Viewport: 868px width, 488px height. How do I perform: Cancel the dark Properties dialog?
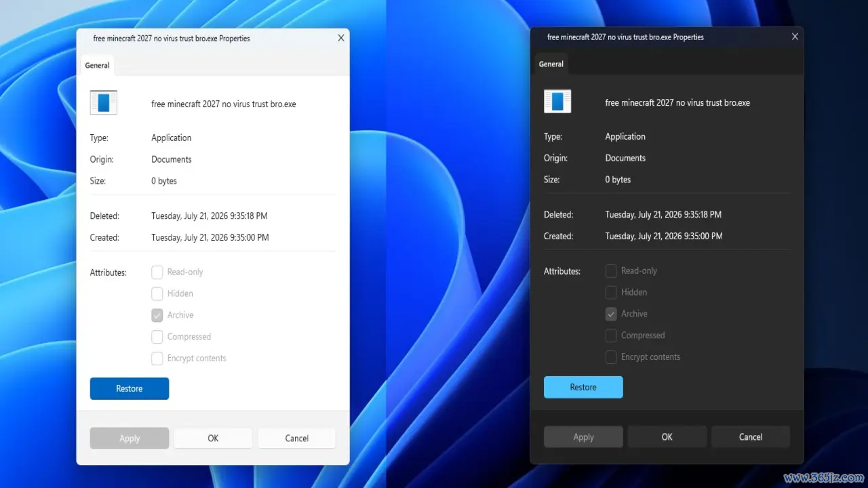(751, 437)
